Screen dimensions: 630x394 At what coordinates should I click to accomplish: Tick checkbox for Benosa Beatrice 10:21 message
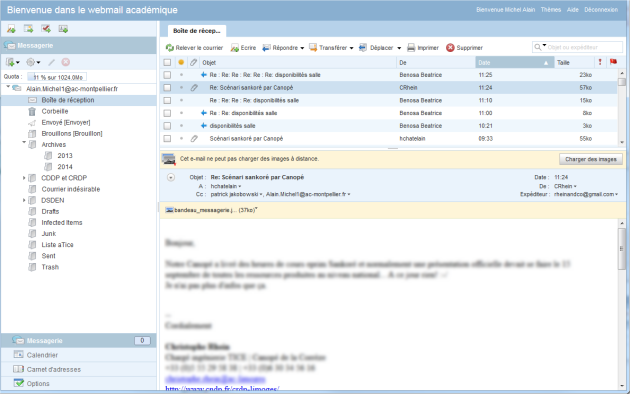point(167,126)
